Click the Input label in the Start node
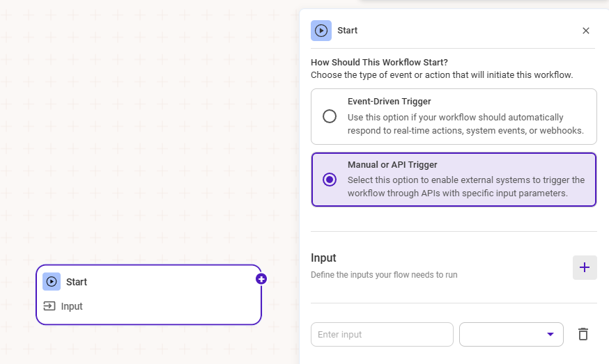 72,306
